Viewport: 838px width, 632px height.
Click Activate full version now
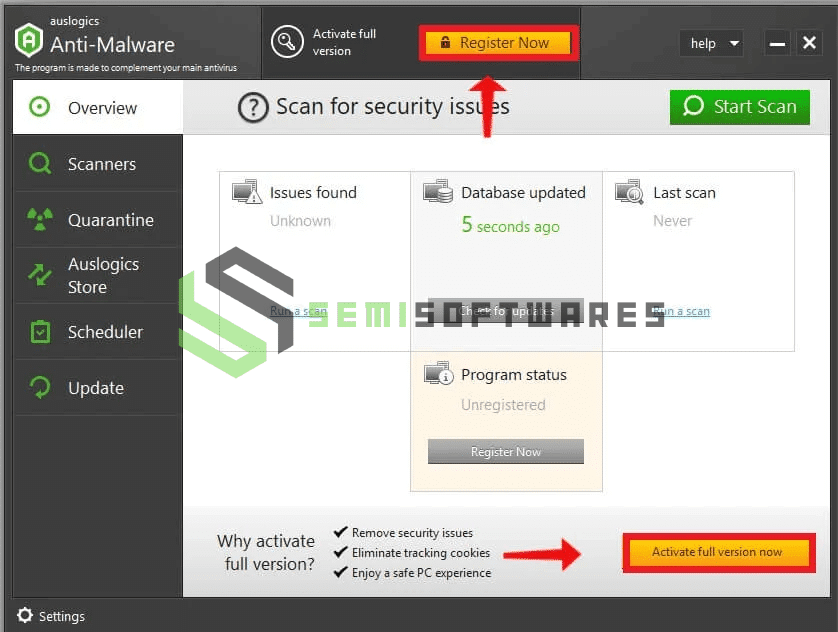pyautogui.click(x=718, y=552)
